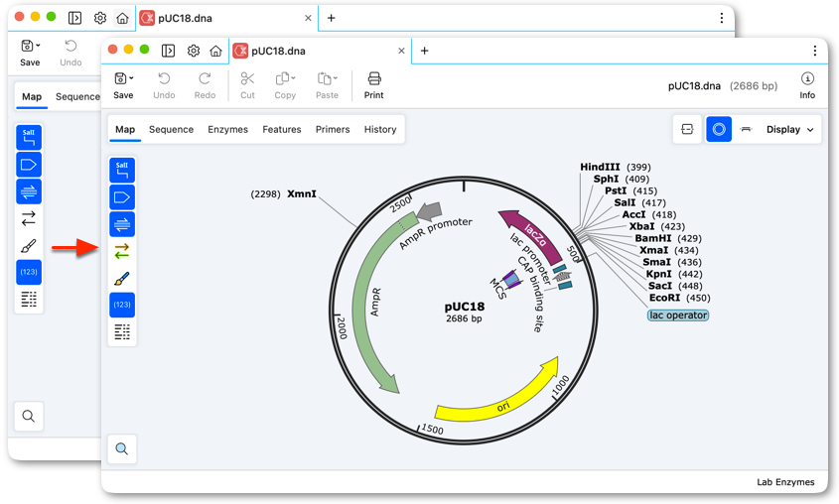Toggle Show Primers in back window sidebar
The height and width of the screenshot is (504, 839).
(29, 191)
